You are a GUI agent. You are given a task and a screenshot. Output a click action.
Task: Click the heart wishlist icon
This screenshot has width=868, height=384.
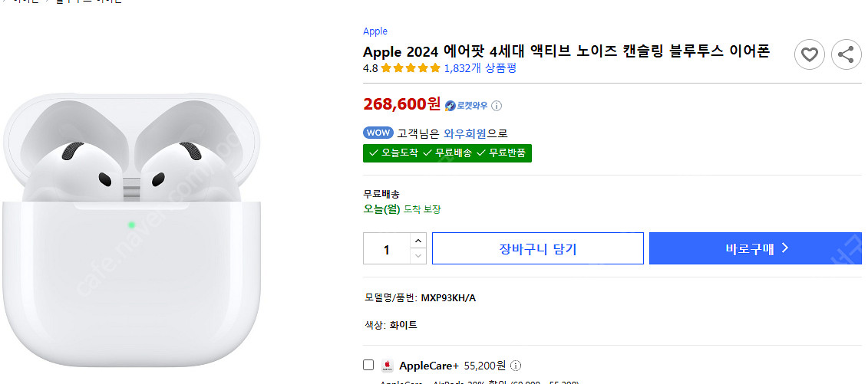[809, 54]
